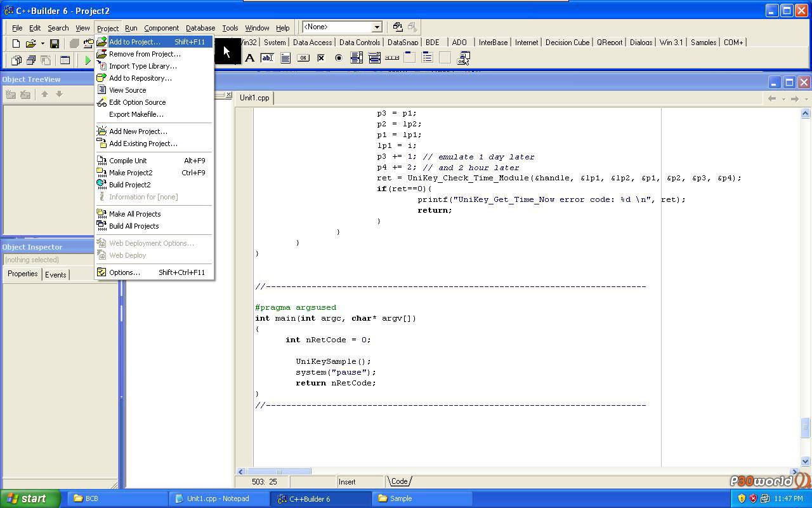Select the Edit box component icon

coord(267,58)
